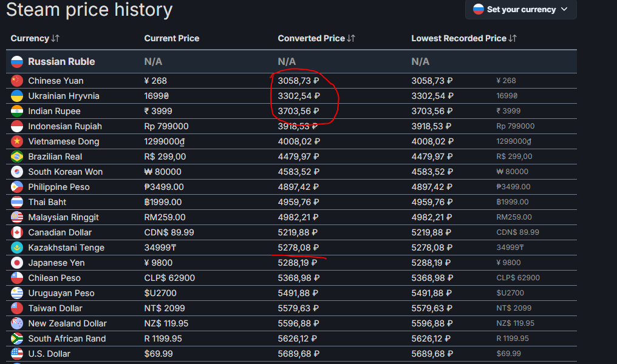Click the Indonesian Rupiah flag icon
617x364 pixels.
click(17, 126)
